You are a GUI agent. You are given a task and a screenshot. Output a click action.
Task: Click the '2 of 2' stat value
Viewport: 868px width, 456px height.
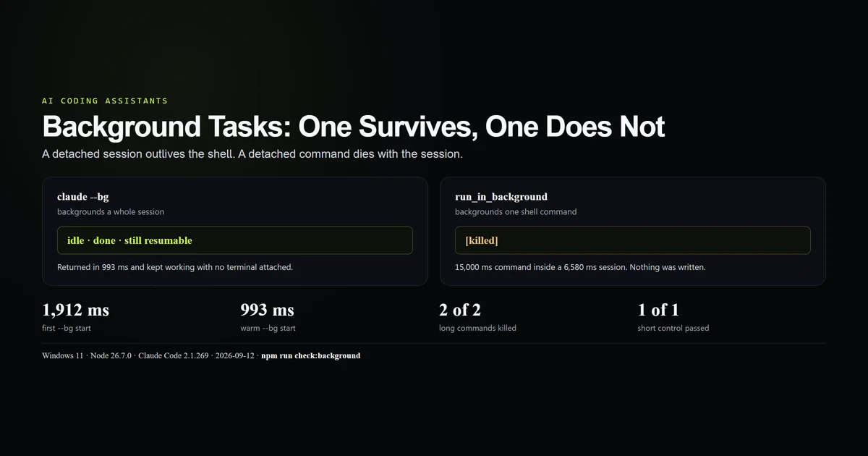pos(460,310)
